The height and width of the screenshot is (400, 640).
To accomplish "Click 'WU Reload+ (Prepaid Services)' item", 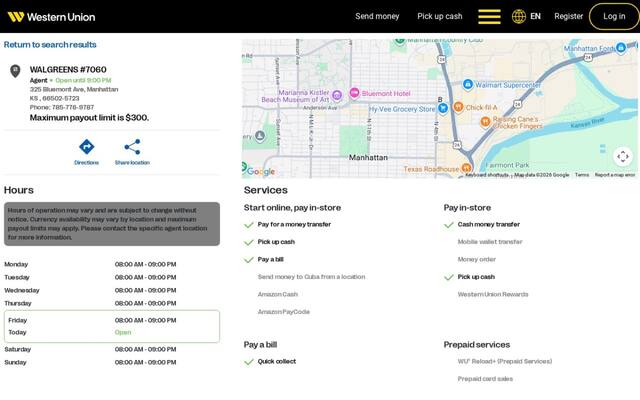I will coord(505,361).
